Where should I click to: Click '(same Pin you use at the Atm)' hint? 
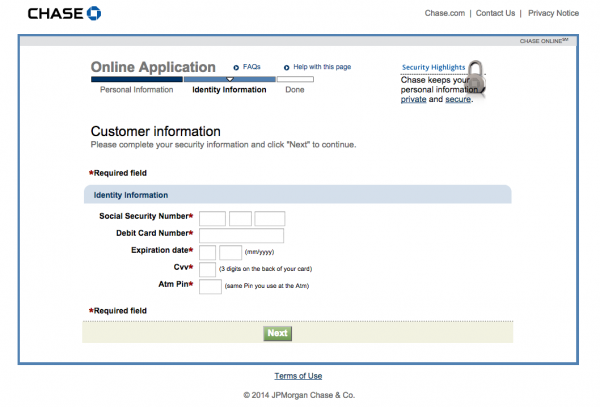[267, 286]
